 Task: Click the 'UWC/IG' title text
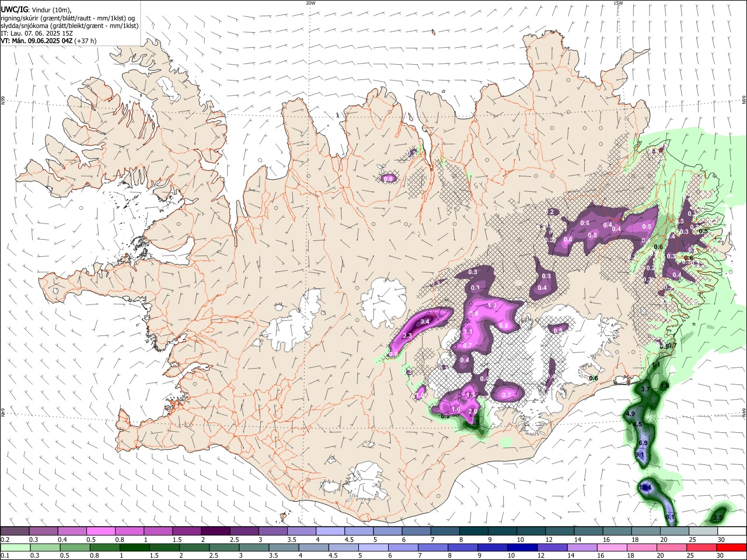click(14, 9)
